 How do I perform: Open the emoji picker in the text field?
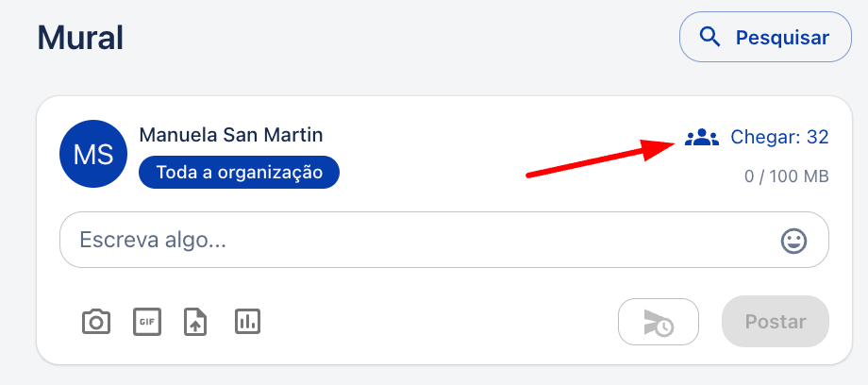click(x=793, y=241)
